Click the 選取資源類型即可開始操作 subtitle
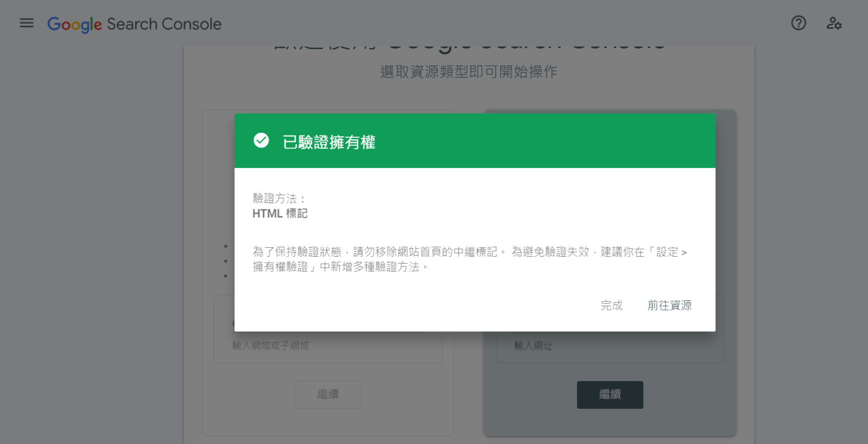The width and height of the screenshot is (868, 444). [x=469, y=72]
